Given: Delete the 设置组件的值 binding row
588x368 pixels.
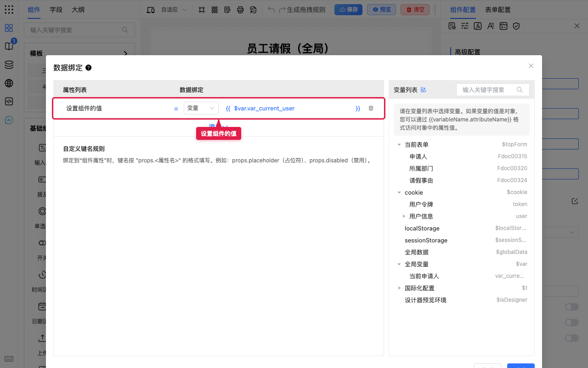Looking at the screenshot, I should 371,108.
